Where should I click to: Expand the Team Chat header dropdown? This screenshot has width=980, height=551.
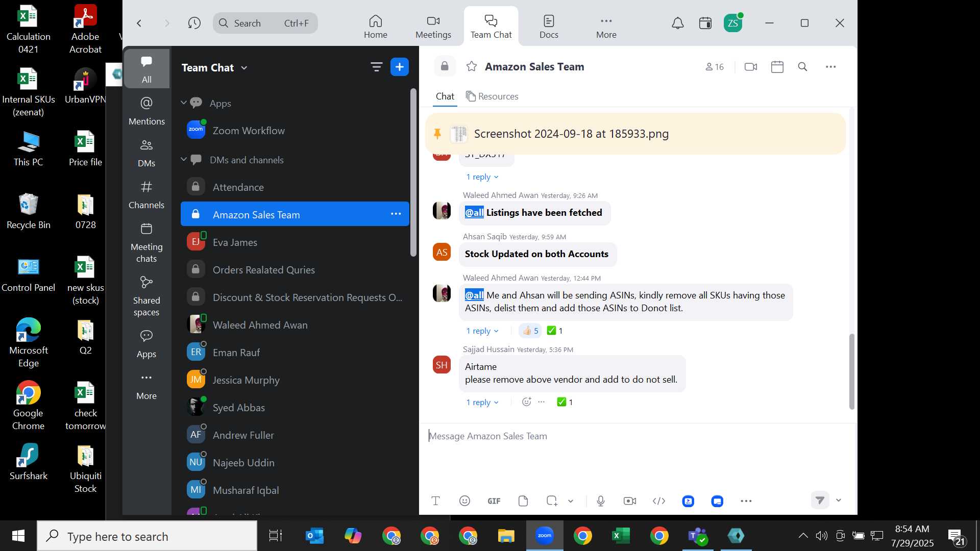click(x=244, y=68)
